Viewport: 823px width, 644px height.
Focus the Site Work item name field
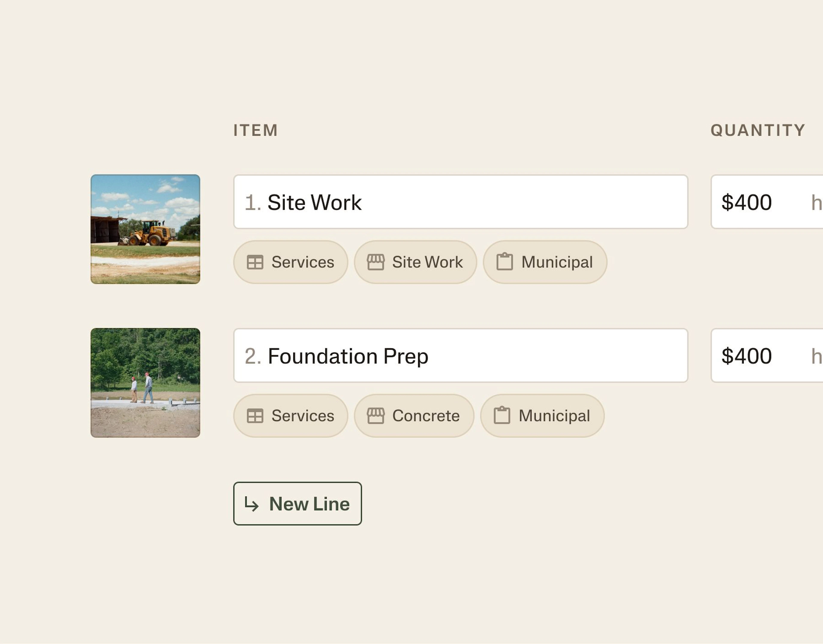461,202
